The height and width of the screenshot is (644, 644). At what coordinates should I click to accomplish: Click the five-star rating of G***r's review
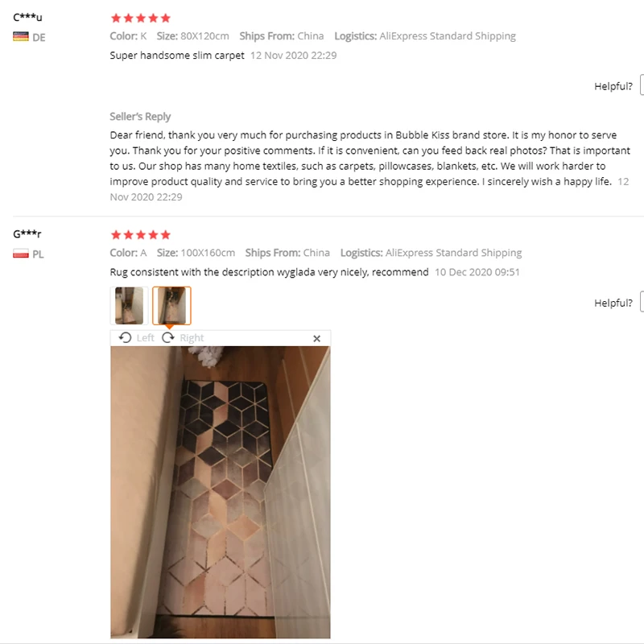(x=140, y=235)
